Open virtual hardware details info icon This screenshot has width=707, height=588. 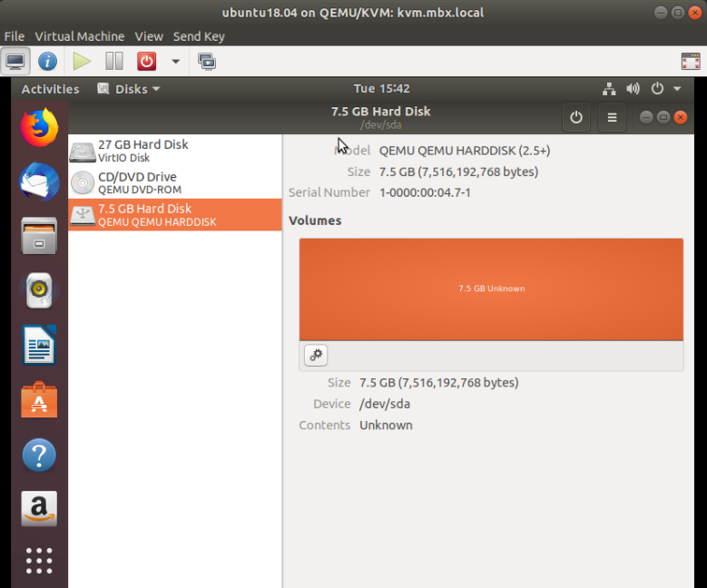click(47, 62)
